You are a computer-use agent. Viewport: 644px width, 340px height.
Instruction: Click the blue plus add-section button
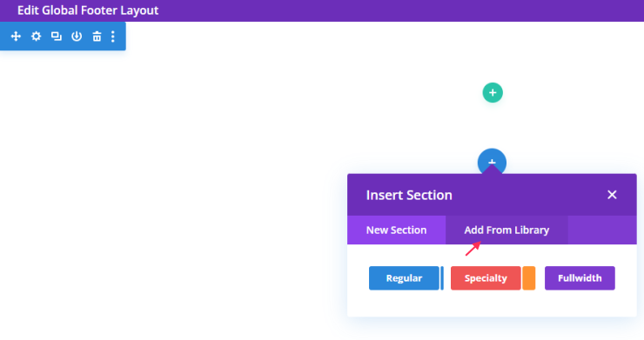492,161
